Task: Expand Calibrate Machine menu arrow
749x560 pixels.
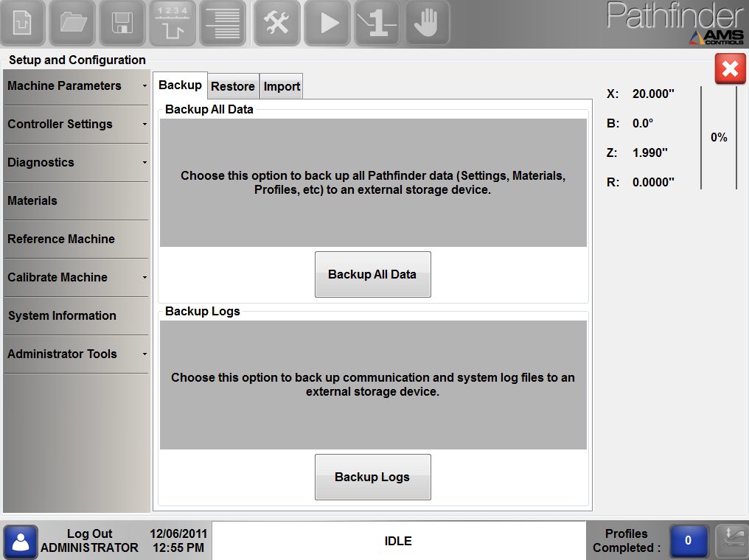Action: [x=144, y=277]
